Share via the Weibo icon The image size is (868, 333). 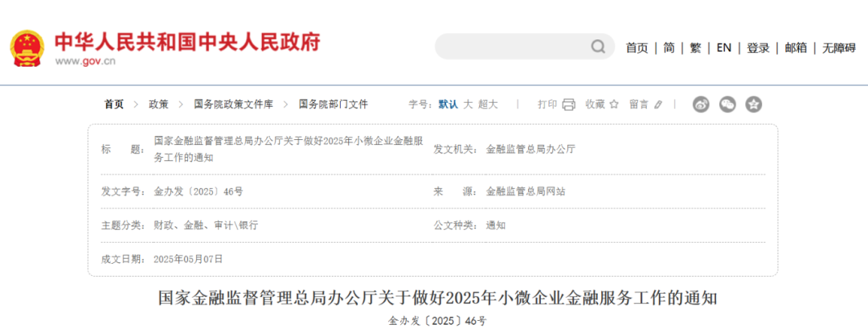click(702, 105)
